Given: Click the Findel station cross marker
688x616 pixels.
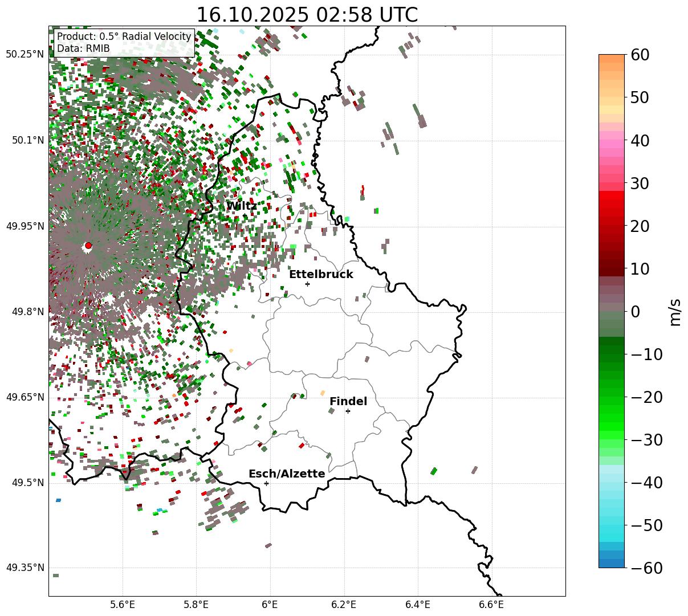Looking at the screenshot, I should coord(348,411).
